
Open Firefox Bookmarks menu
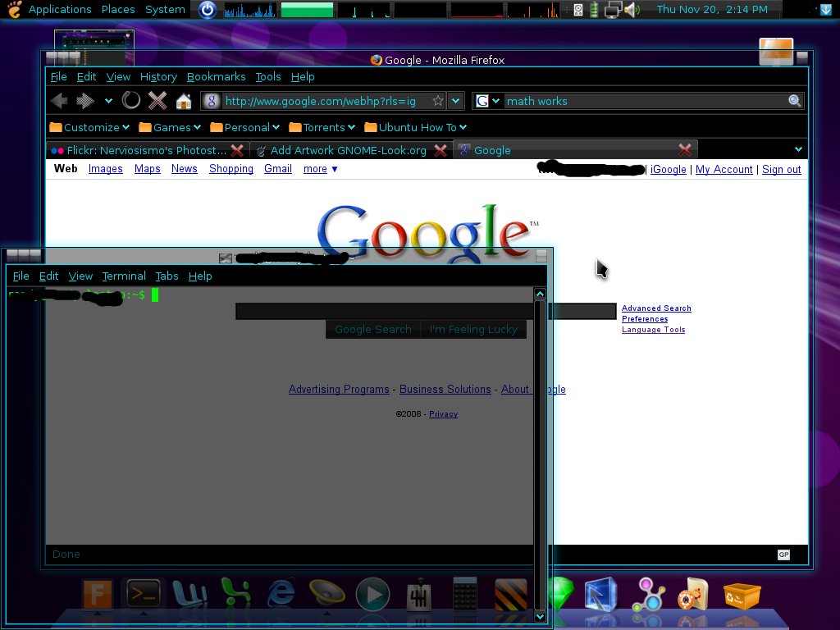(217, 76)
